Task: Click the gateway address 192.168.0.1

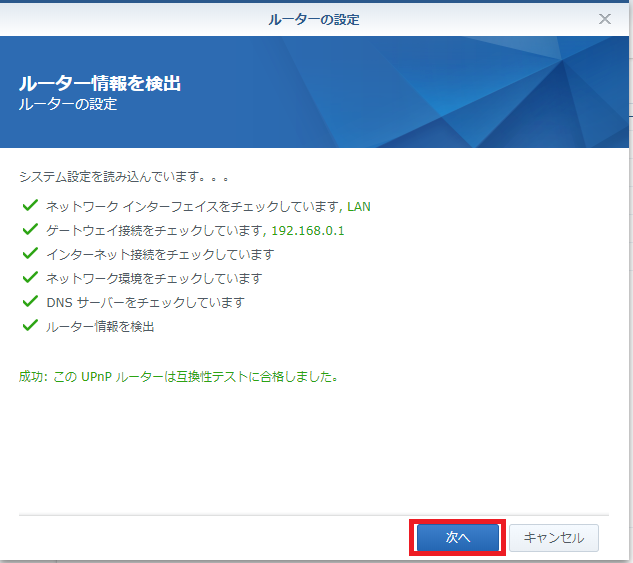Action: pyautogui.click(x=308, y=230)
